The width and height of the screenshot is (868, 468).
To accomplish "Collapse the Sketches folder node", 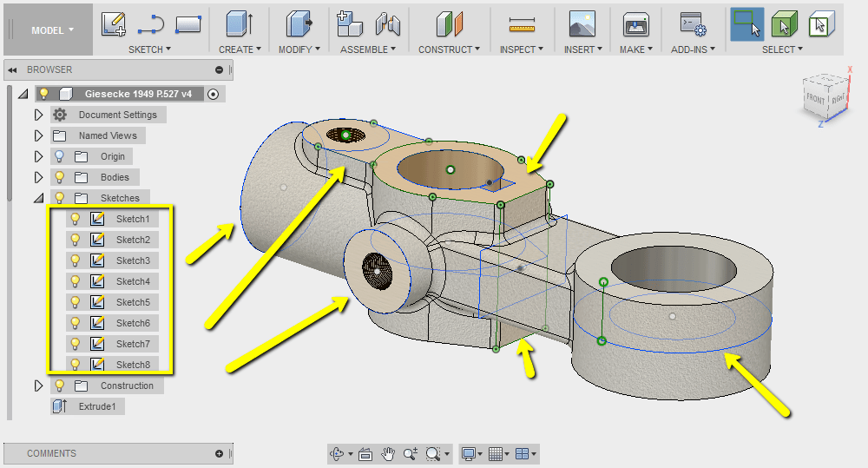I will [39, 198].
